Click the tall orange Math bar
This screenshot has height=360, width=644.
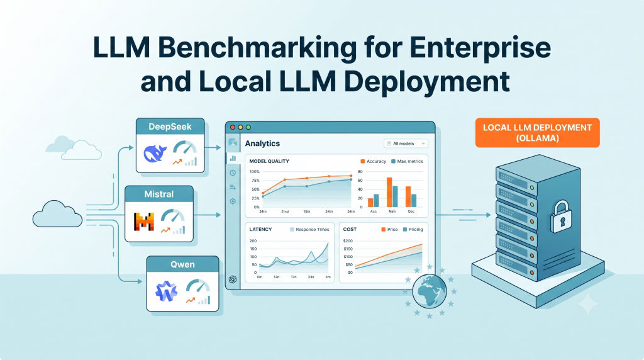[389, 193]
